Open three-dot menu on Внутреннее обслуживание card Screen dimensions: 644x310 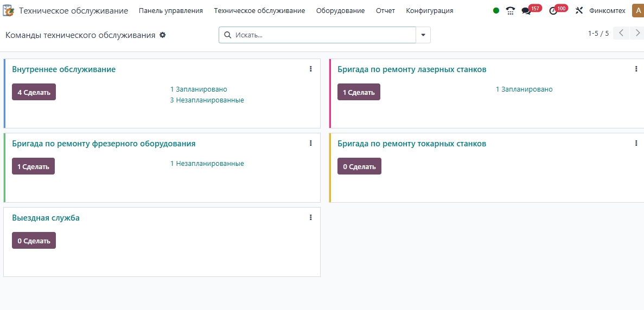(311, 69)
